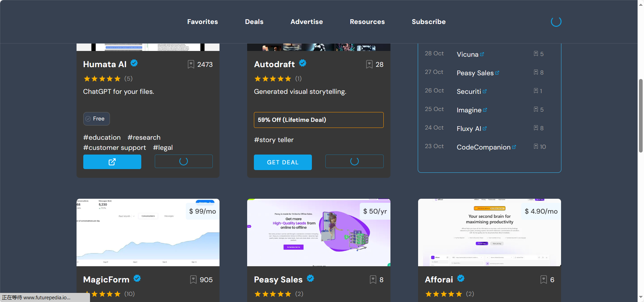Open Humata AI external link button
This screenshot has height=302, width=644.
click(112, 162)
